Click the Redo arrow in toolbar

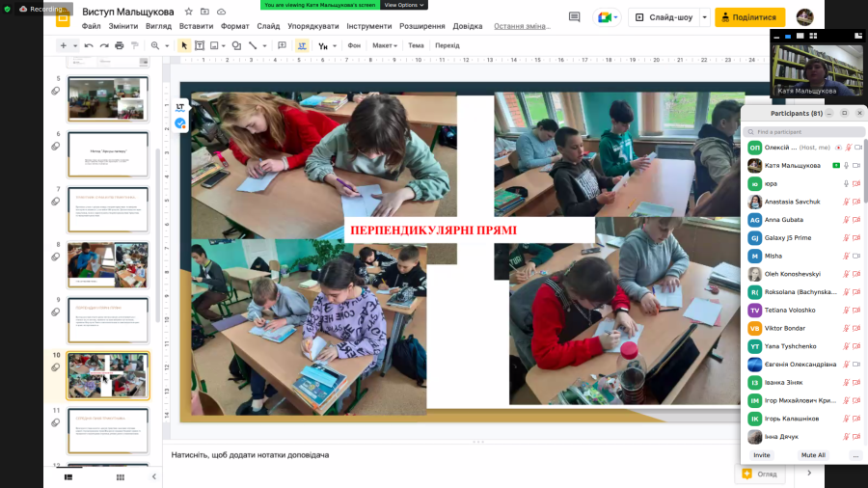(104, 46)
